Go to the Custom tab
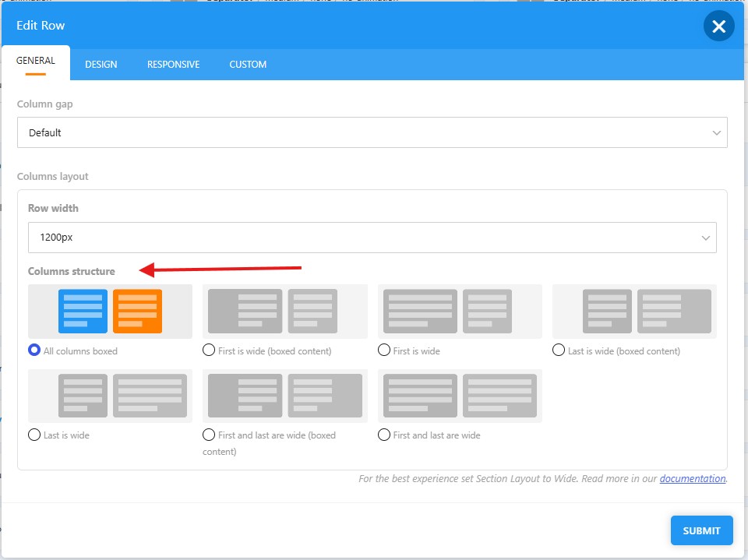 248,65
